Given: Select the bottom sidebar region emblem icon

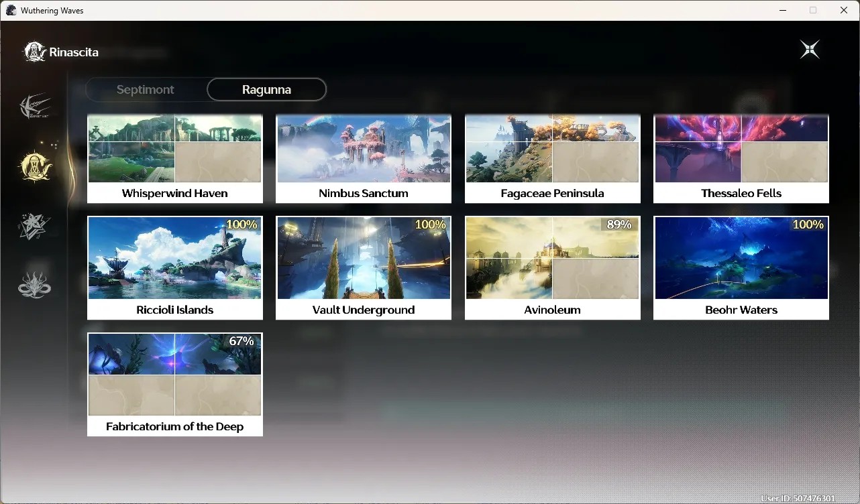Looking at the screenshot, I should coord(34,284).
